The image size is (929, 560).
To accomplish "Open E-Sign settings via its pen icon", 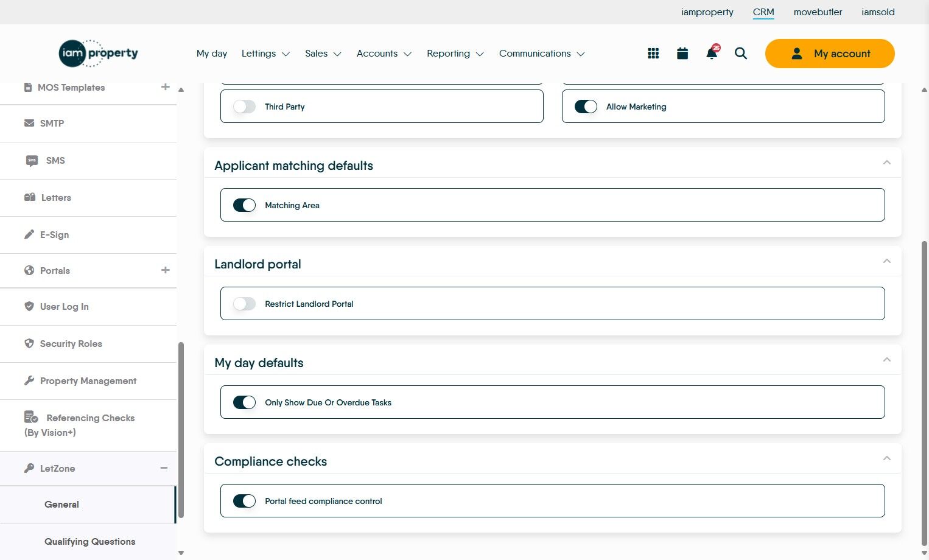I will point(29,234).
